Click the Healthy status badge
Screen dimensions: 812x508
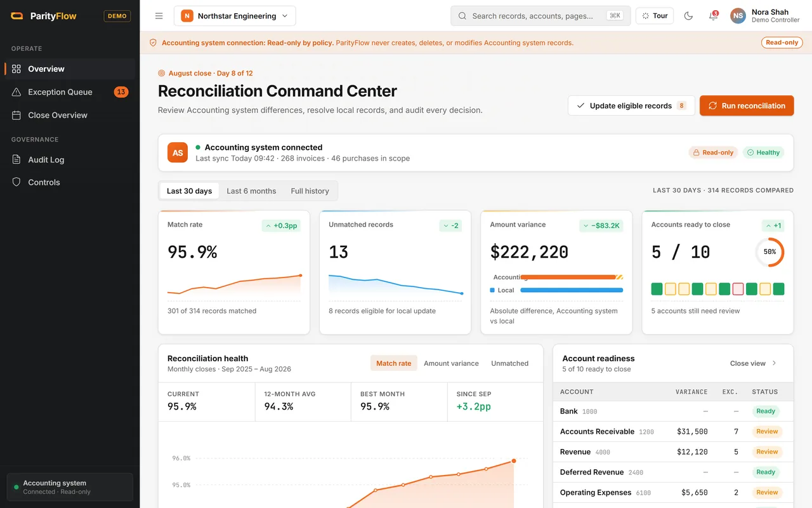763,152
